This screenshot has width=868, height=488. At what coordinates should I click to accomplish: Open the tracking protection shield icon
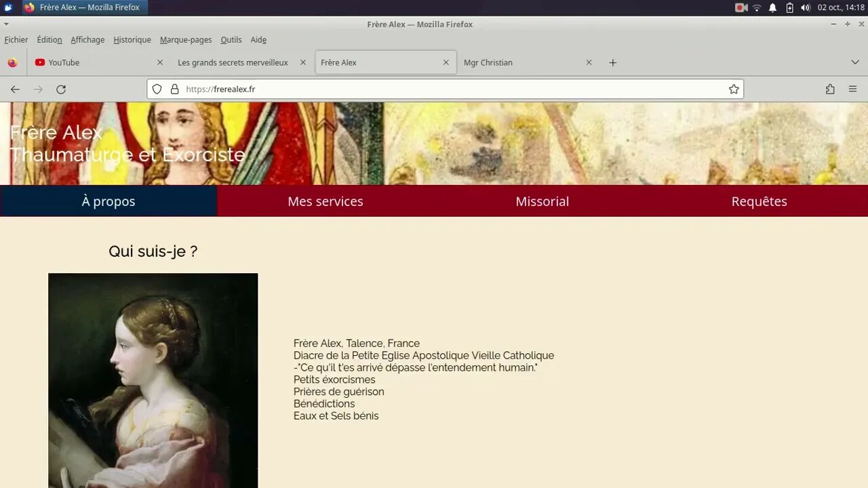pyautogui.click(x=157, y=89)
